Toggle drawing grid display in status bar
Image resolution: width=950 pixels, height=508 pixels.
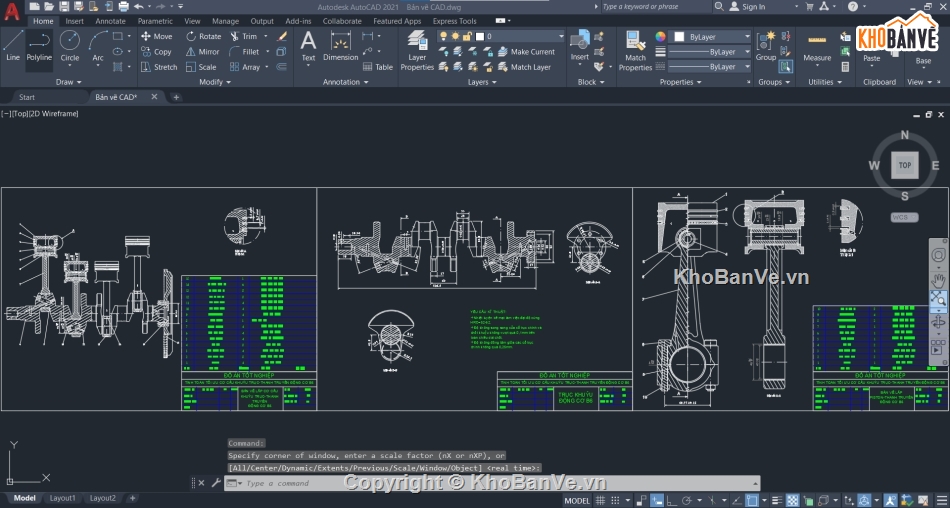pyautogui.click(x=600, y=501)
